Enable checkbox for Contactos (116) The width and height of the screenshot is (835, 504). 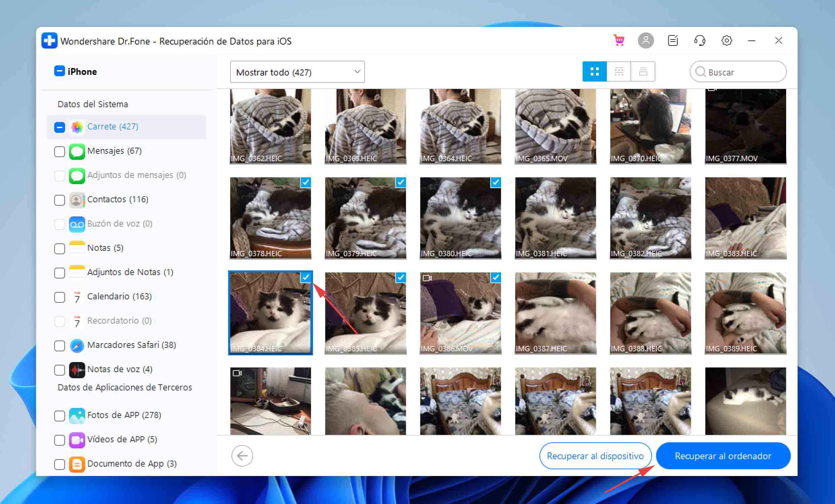pos(60,199)
